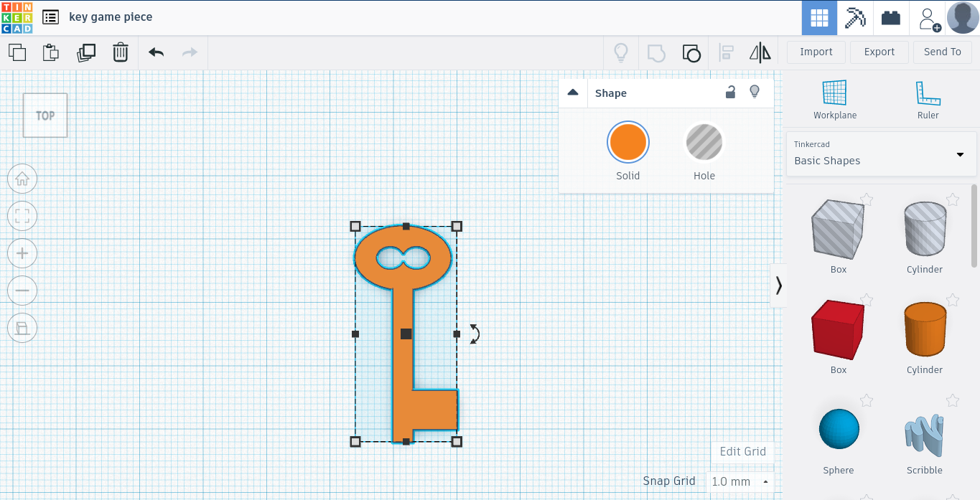This screenshot has width=980, height=500.
Task: Redo with the forward arrow
Action: (190, 52)
